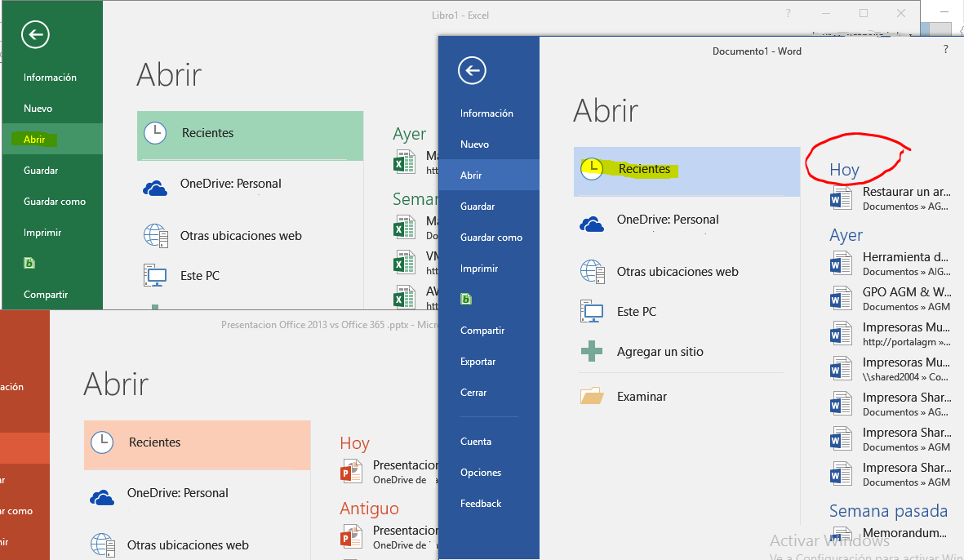Open Información in the Excel sidebar

50,78
